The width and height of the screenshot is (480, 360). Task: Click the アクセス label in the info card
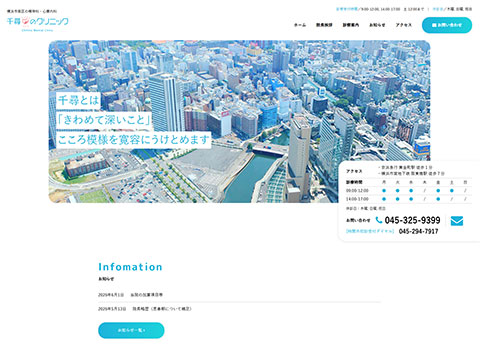[x=354, y=171]
